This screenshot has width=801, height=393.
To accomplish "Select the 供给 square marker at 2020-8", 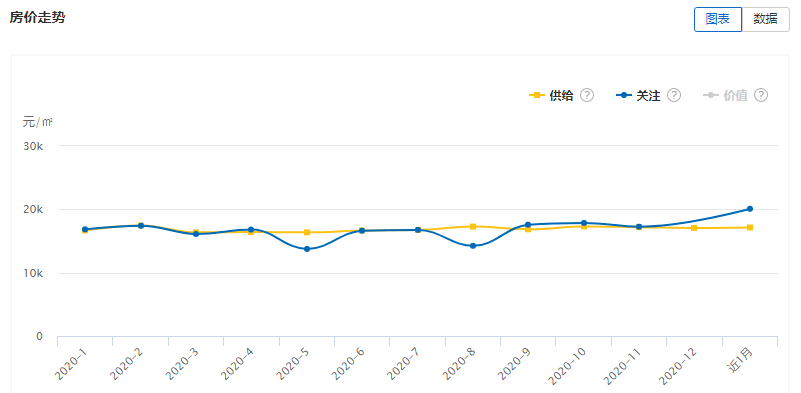I will (473, 226).
